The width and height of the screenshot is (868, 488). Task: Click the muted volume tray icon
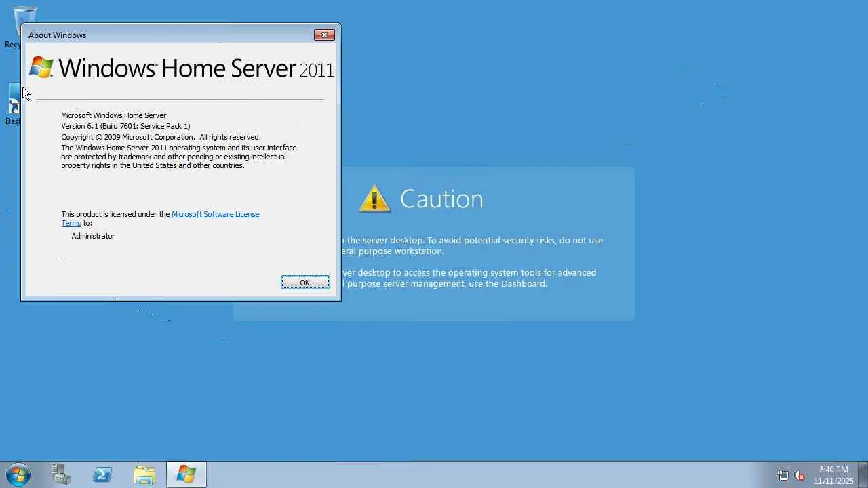click(800, 475)
